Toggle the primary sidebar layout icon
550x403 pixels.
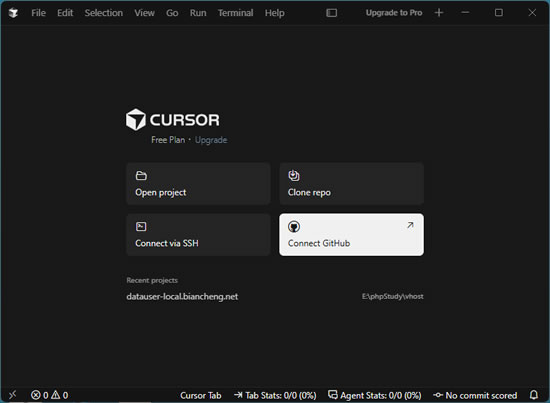pos(331,13)
